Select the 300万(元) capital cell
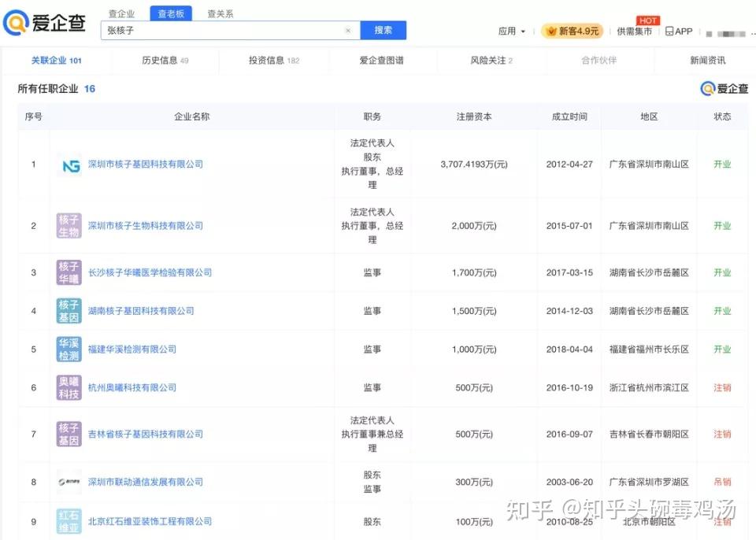This screenshot has height=540, width=756. [474, 482]
